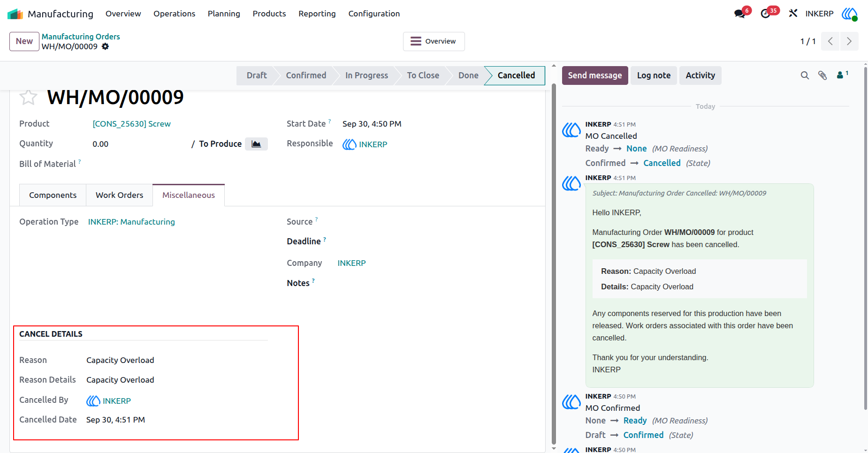Open the gear actions menu beside WH/MO/00009

coord(106,46)
